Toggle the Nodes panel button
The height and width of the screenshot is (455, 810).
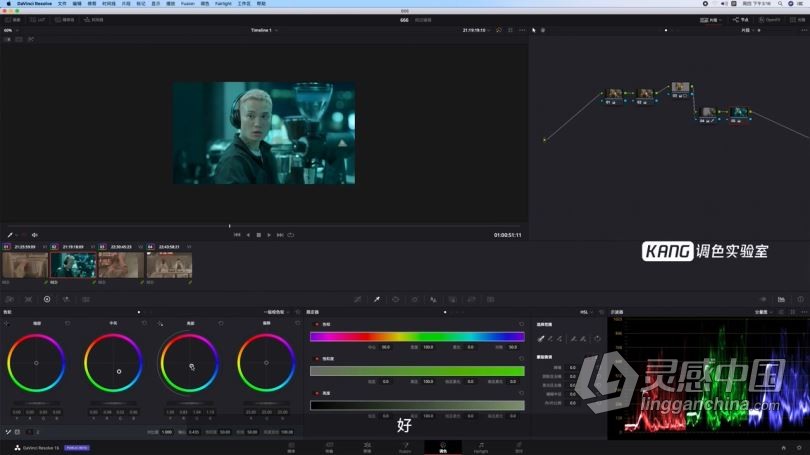tap(740, 20)
